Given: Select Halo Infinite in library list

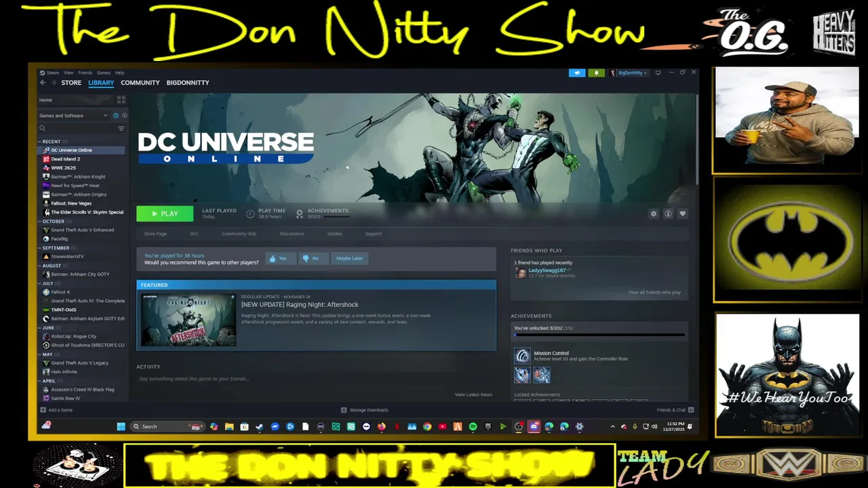Looking at the screenshot, I should click(x=64, y=371).
